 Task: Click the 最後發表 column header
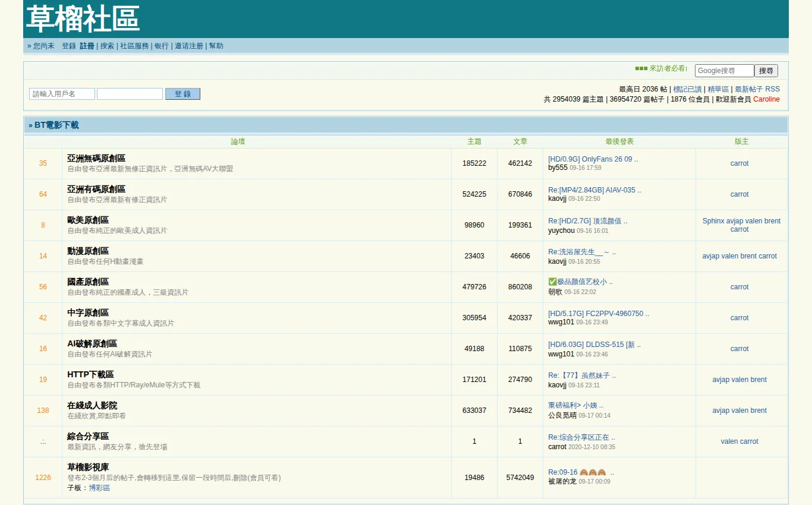[x=619, y=141]
